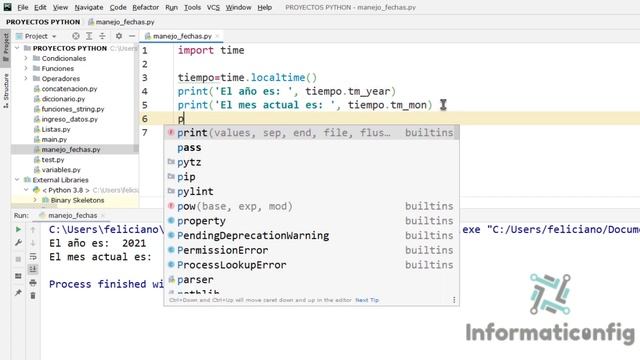The width and height of the screenshot is (640, 360).
Task: Click the print output icon
Action: click(x=33, y=282)
